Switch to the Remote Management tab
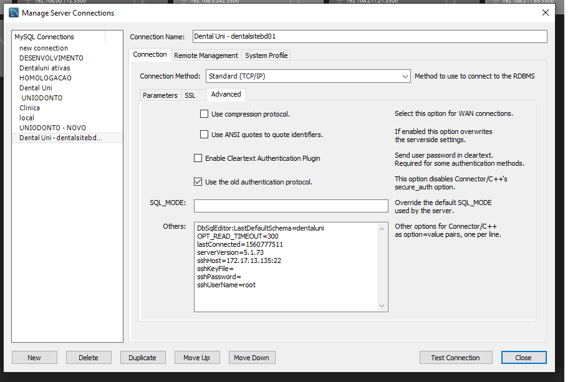The image size is (588, 382). click(x=206, y=55)
